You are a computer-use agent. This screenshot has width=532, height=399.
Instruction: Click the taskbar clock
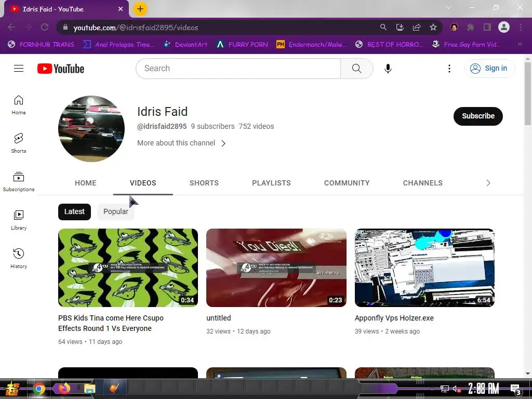484,389
